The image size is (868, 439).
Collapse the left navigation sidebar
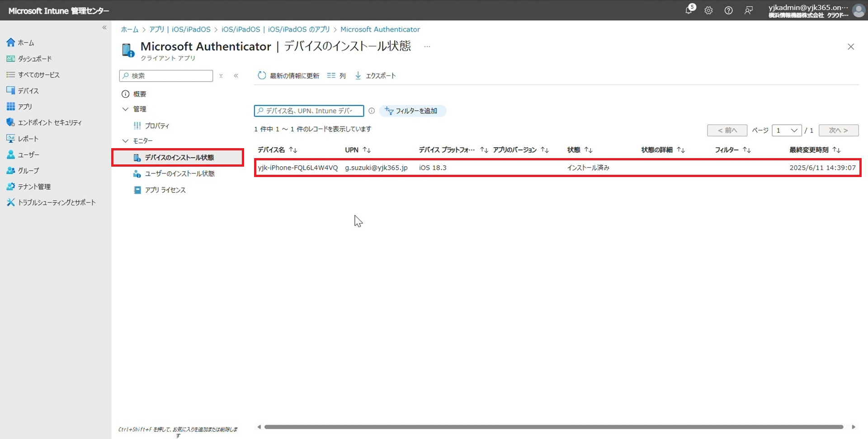click(104, 28)
